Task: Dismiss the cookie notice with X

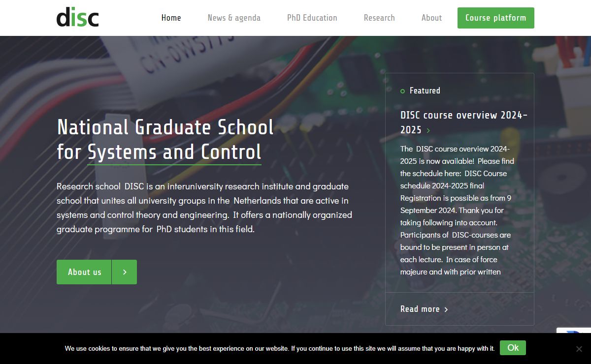Action: coord(579,349)
